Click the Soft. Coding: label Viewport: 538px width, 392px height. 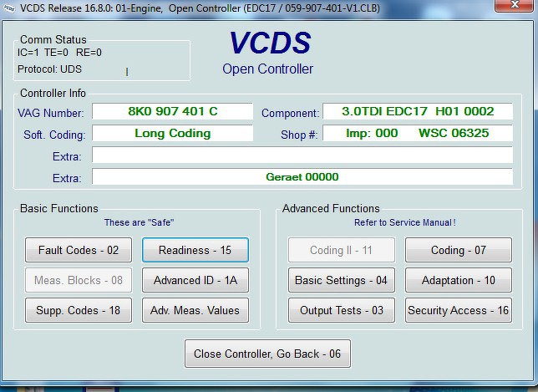(54, 135)
